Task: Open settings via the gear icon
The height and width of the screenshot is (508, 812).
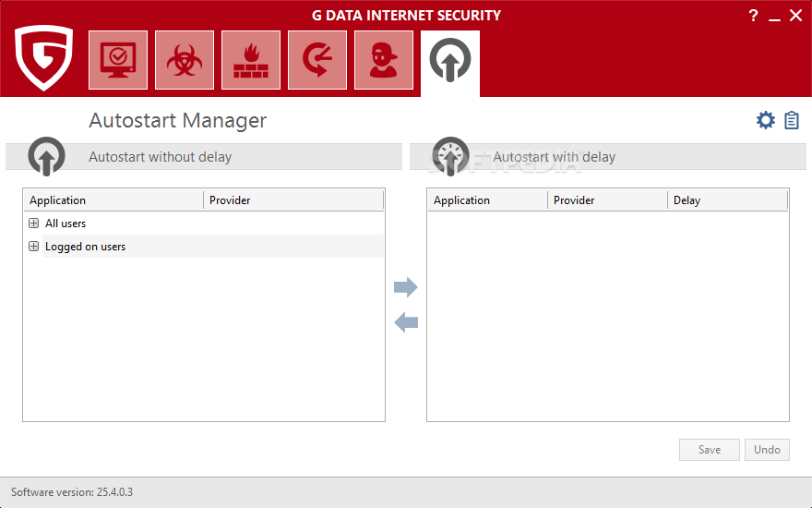Action: coord(765,120)
